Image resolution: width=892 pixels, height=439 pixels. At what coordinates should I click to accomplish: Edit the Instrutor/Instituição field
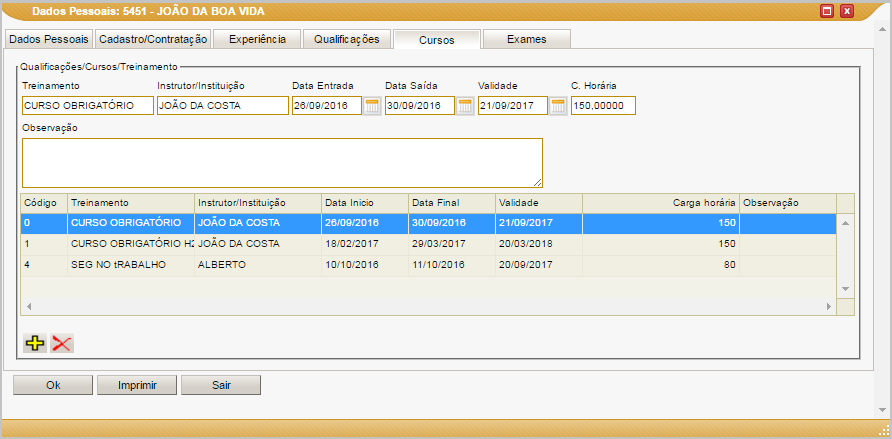(223, 106)
